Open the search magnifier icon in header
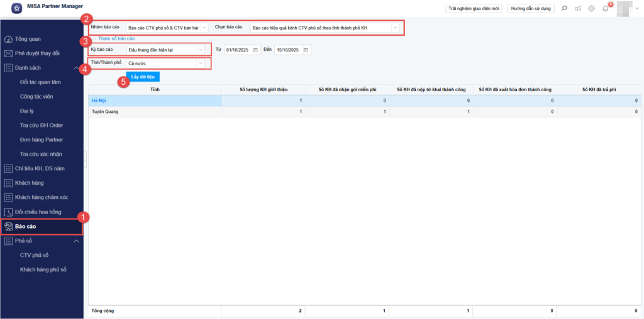Viewport: 644px width, 319px height. point(564,8)
